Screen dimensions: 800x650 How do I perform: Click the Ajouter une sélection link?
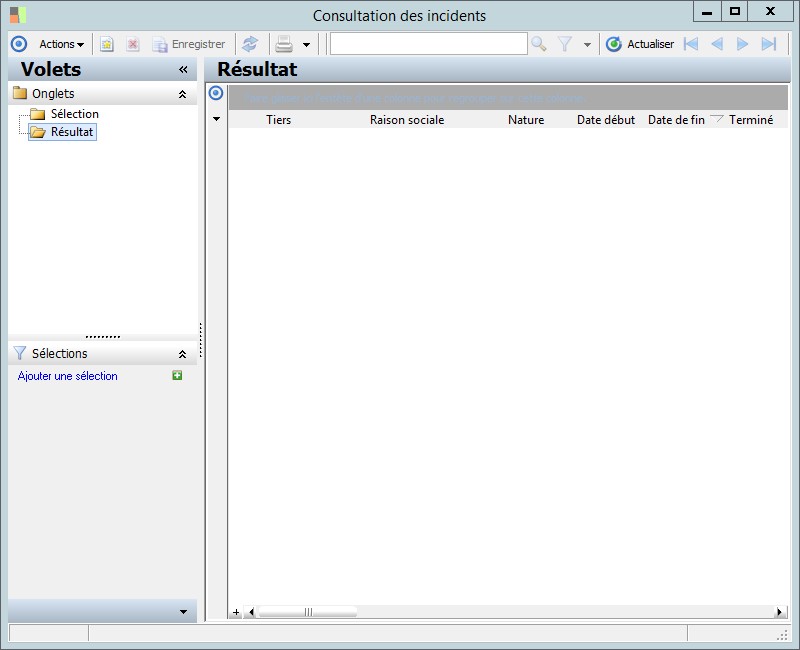pos(67,376)
